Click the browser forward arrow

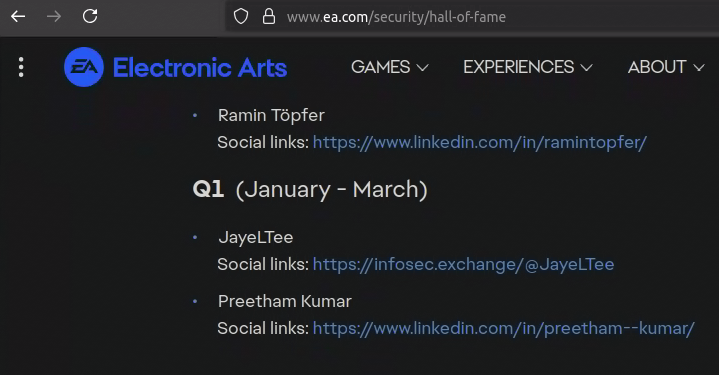tap(54, 17)
